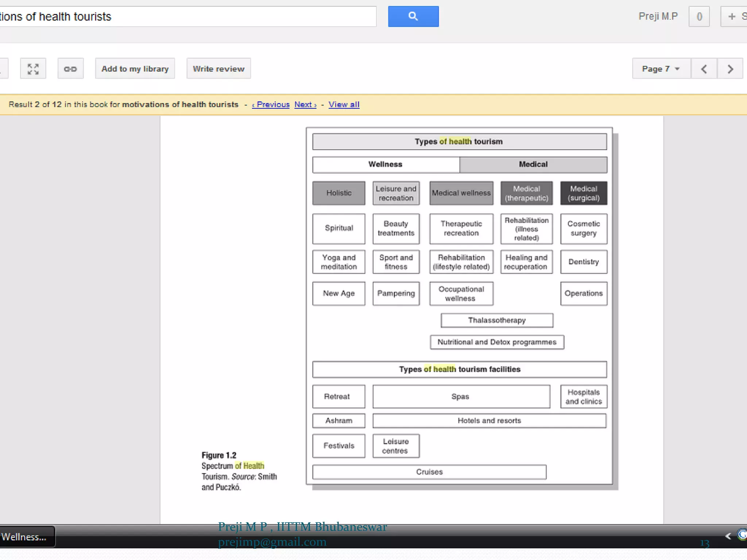Viewport: 747px width, 560px height.
Task: Go to next page using the right chevron
Action: 730,69
